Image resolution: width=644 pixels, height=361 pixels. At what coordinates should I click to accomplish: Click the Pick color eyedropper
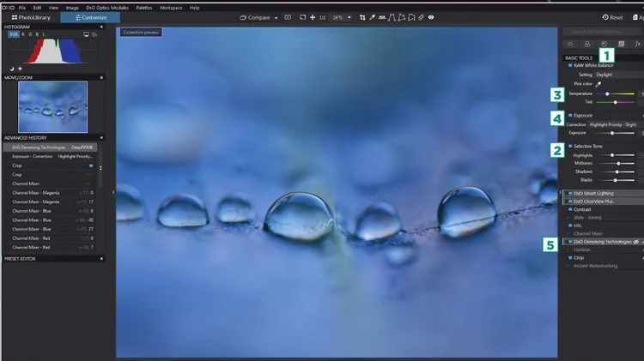pyautogui.click(x=600, y=84)
